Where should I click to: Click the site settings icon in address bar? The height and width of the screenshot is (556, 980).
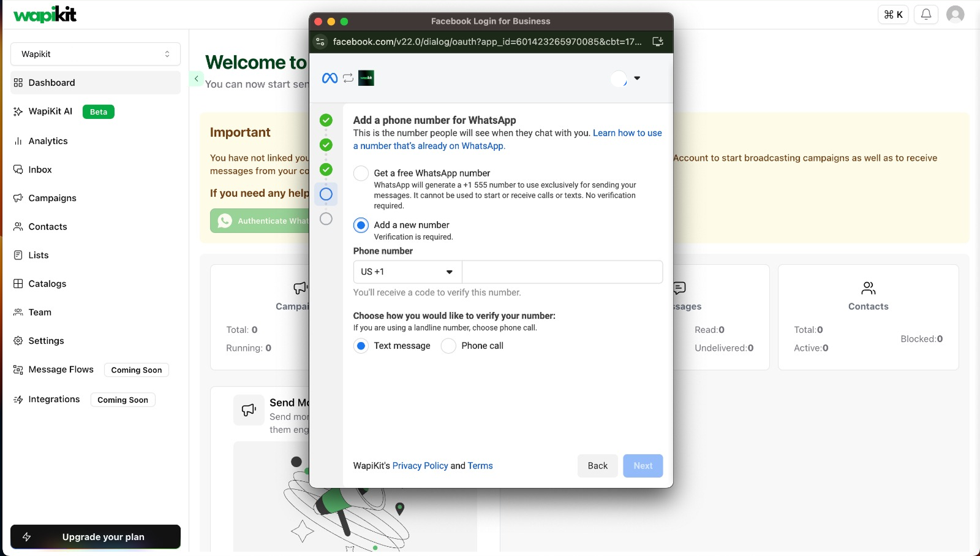click(320, 42)
